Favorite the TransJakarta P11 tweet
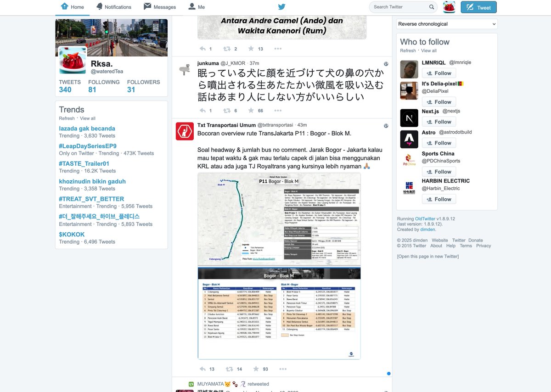The width and height of the screenshot is (551, 392). (x=256, y=369)
